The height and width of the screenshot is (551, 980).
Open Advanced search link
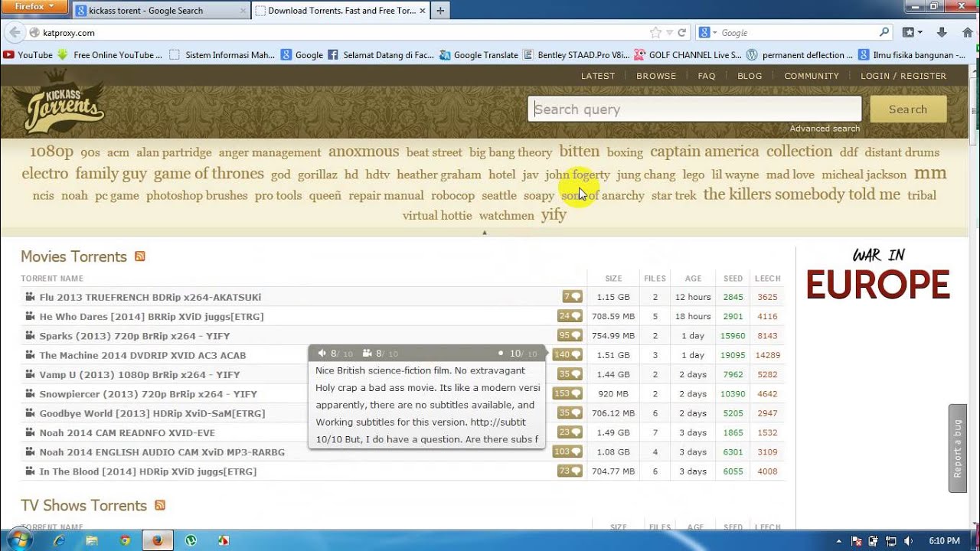tap(825, 129)
